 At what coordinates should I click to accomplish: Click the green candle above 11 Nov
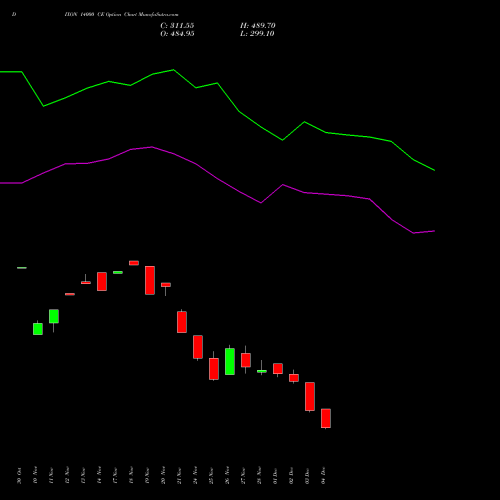coord(54,316)
